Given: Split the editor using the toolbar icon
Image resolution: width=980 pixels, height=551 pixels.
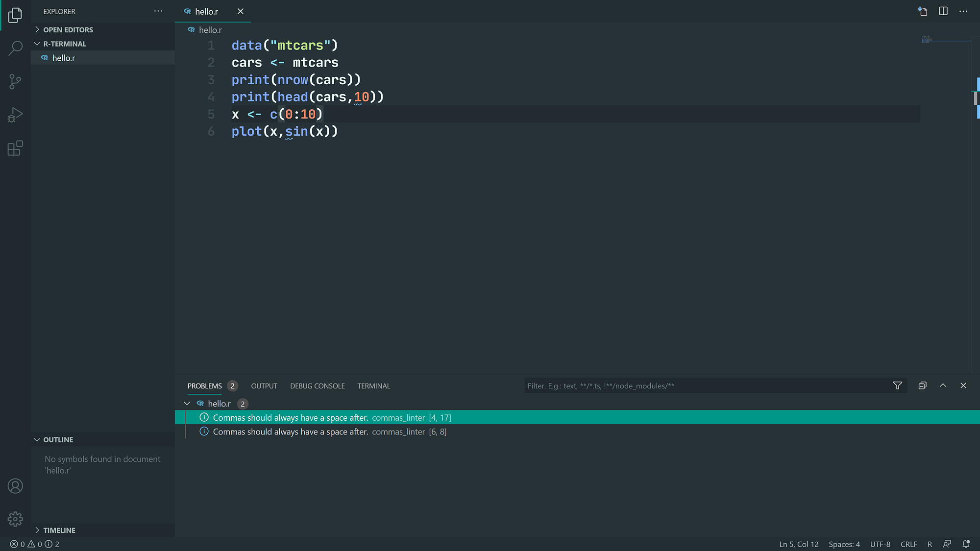Looking at the screenshot, I should point(943,11).
